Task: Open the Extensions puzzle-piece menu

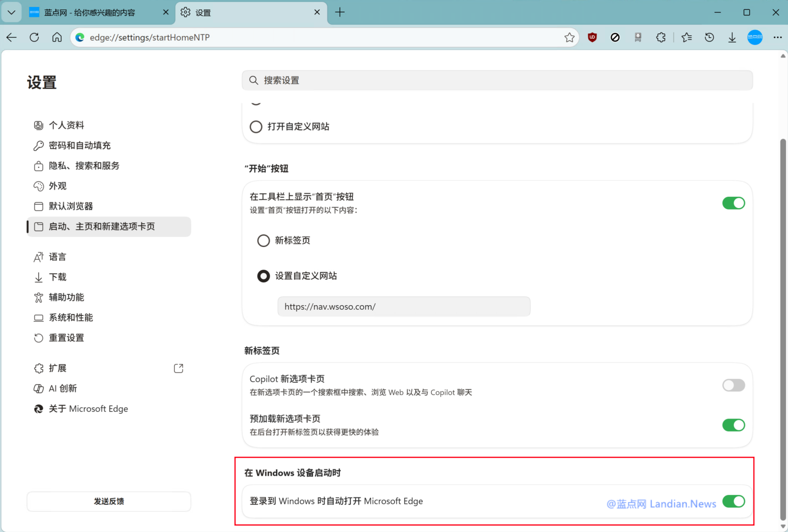Action: point(661,37)
